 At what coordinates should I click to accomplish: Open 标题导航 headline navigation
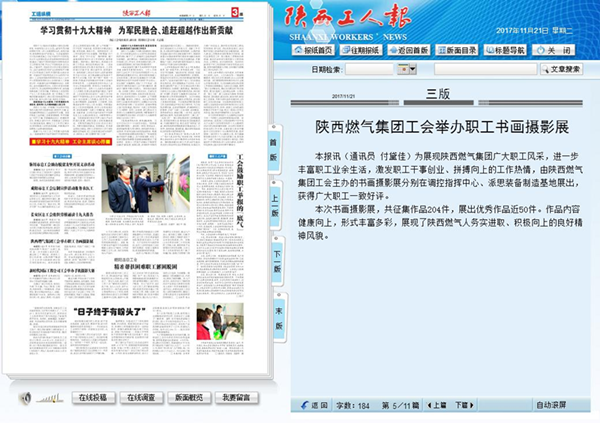[x=505, y=50]
